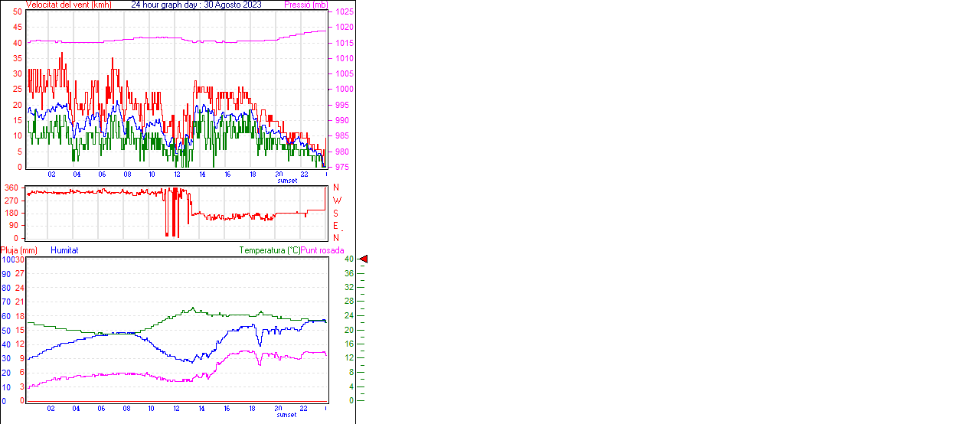Click the magenta 'Punt rosada' legend label
This screenshot has width=980, height=424.
tap(322, 250)
